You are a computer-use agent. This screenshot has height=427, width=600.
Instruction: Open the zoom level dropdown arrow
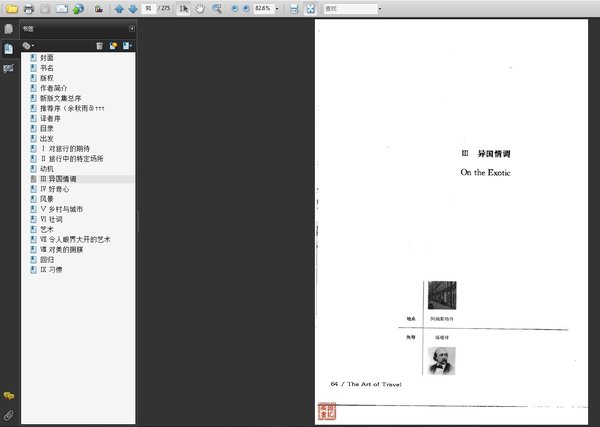click(277, 8)
